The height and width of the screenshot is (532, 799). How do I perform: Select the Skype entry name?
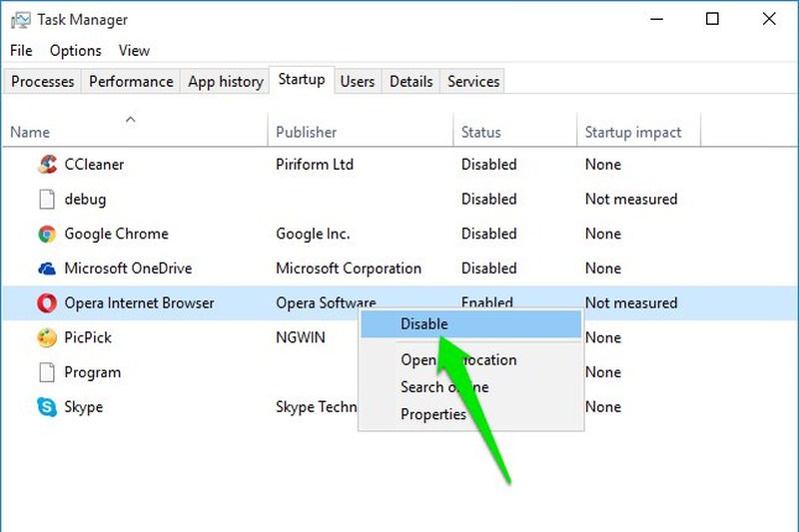coord(84,407)
